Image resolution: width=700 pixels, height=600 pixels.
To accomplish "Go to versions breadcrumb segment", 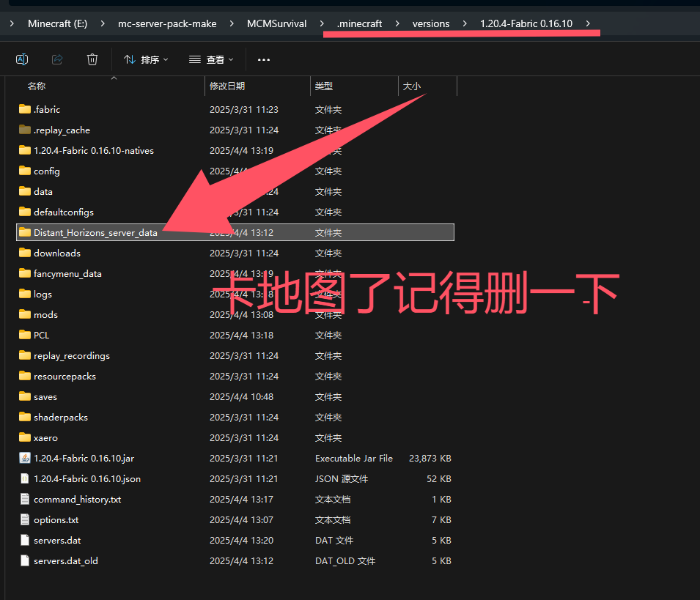I will pyautogui.click(x=431, y=23).
